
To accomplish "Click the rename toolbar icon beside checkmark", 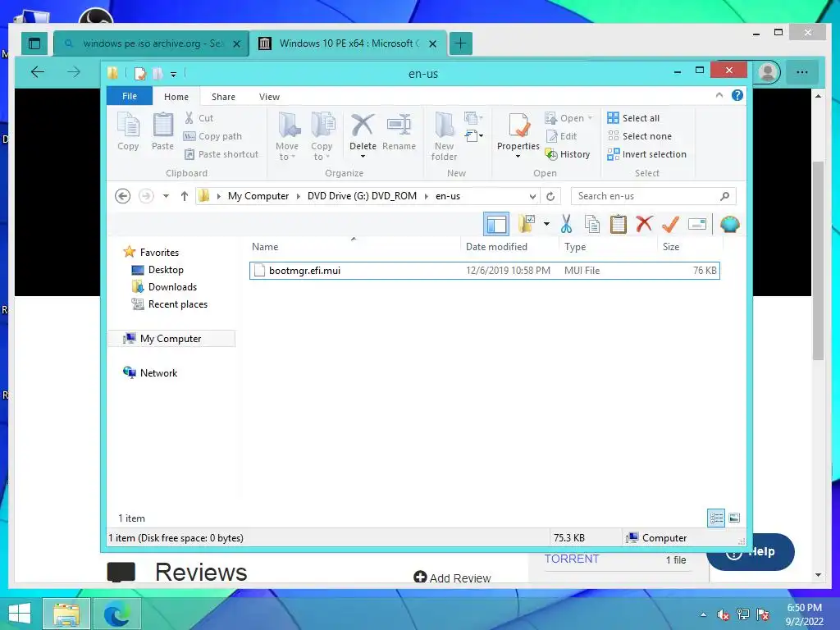I will click(697, 225).
